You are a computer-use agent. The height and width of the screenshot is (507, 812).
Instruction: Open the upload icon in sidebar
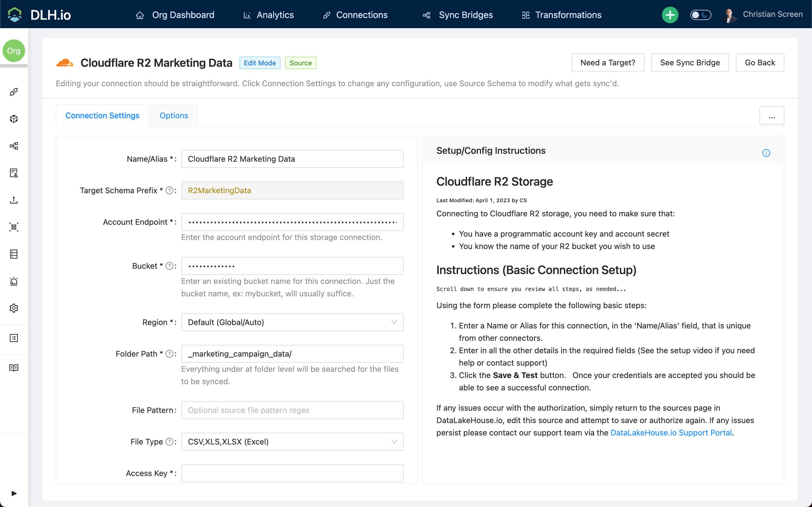(x=14, y=200)
